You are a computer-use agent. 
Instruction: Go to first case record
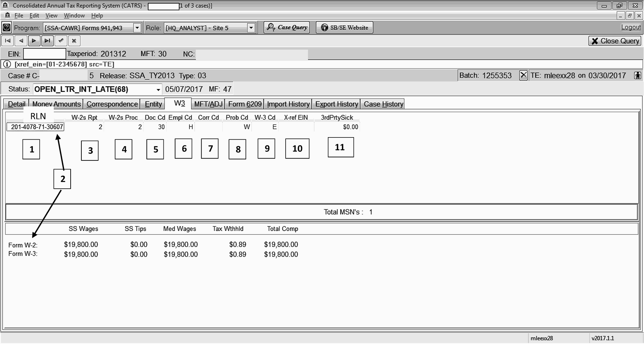click(8, 41)
